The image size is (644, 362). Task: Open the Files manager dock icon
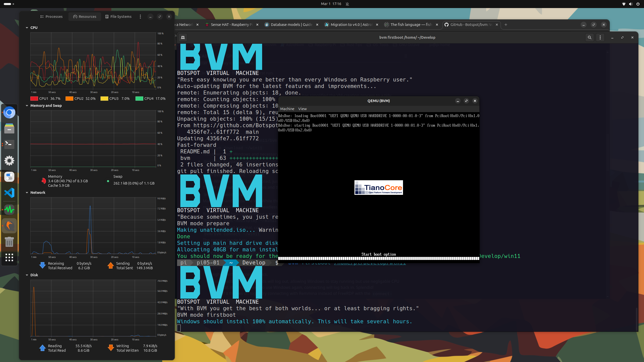9,128
